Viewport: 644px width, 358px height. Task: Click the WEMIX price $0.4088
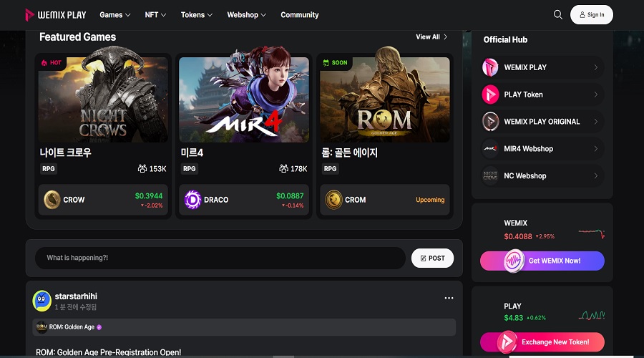click(x=518, y=236)
